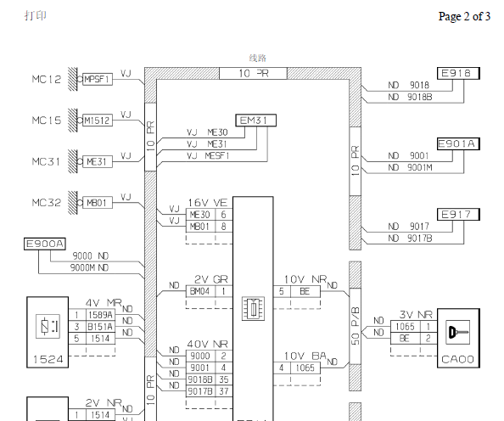The image size is (504, 421).
Task: Click the 'ND 9018B' wire label near E918
Action: point(410,97)
